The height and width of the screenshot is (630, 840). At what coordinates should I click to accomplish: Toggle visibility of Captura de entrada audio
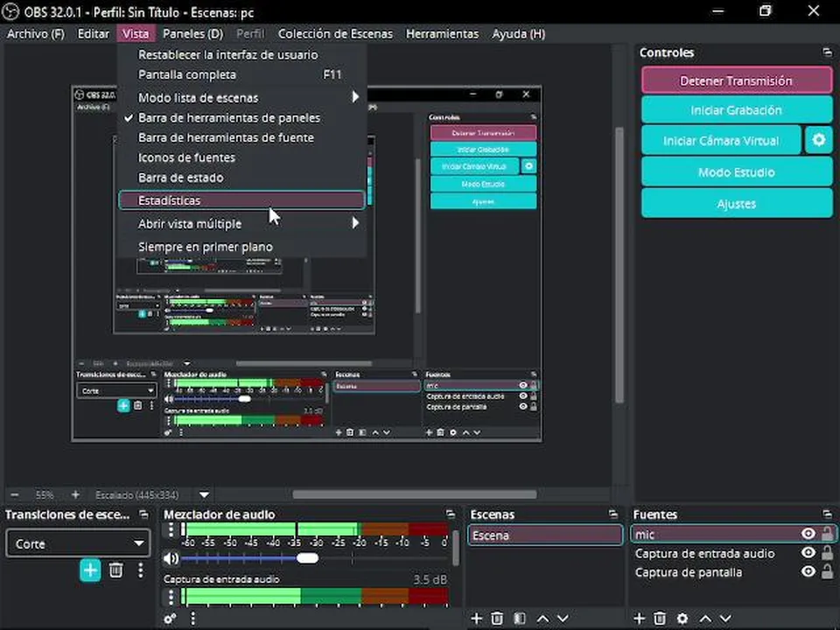(808, 552)
